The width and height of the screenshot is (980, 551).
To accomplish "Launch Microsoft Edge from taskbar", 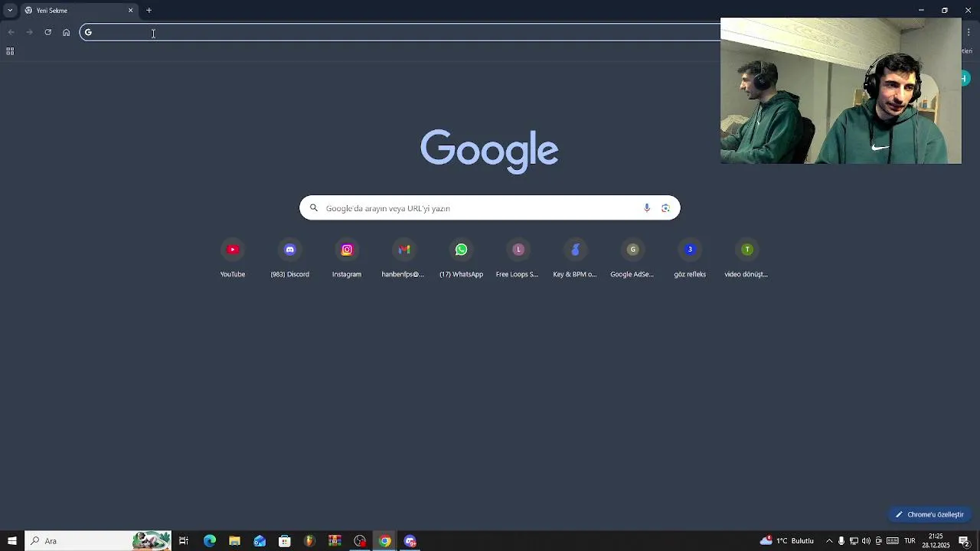I will click(210, 541).
